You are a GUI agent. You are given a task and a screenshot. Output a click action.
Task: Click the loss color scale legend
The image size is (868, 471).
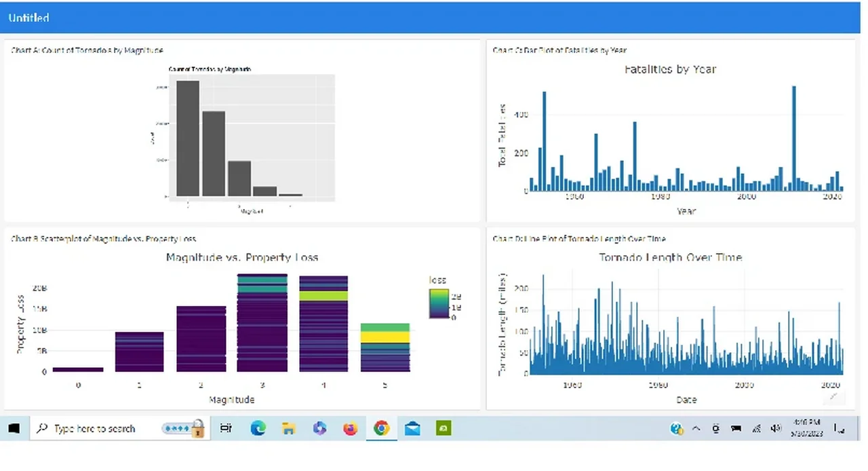pos(438,303)
